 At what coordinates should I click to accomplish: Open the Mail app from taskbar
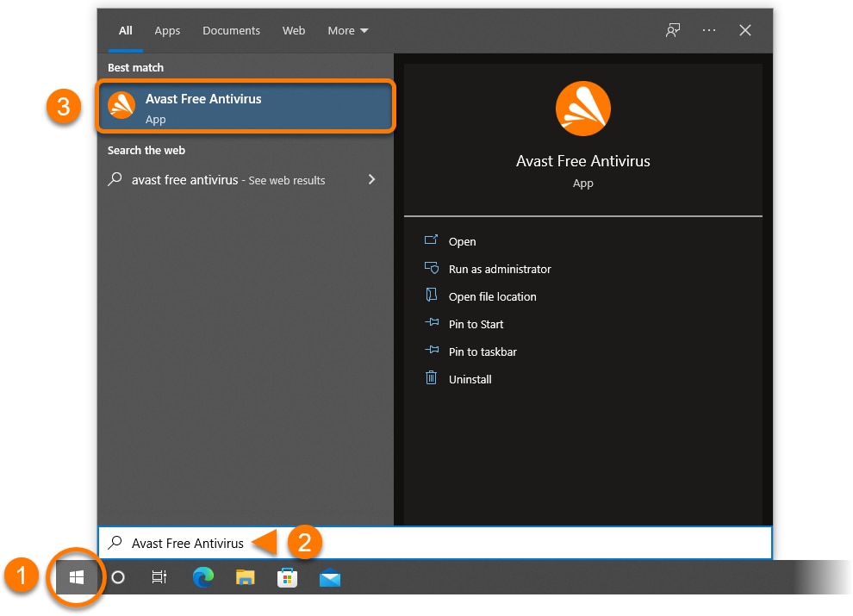pyautogui.click(x=330, y=578)
